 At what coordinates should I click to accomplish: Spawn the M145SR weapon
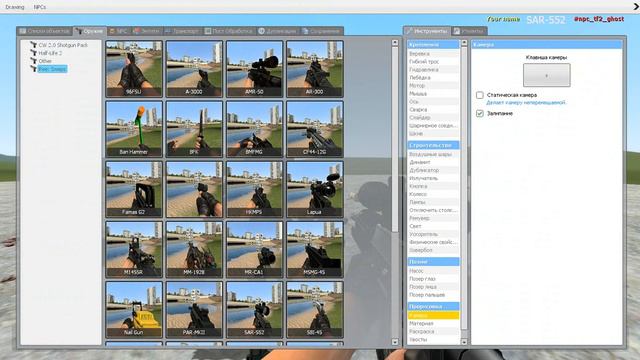[x=134, y=249]
